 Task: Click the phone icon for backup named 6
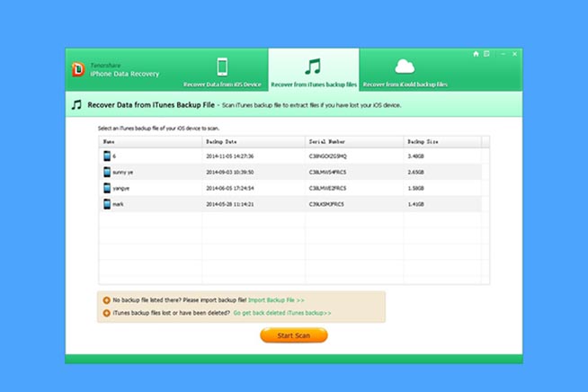coord(107,156)
